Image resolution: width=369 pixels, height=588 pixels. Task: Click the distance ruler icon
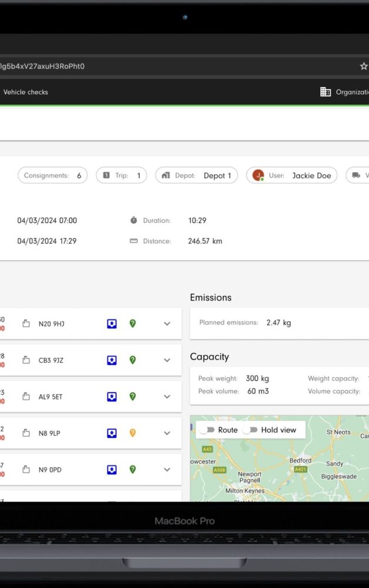point(134,240)
